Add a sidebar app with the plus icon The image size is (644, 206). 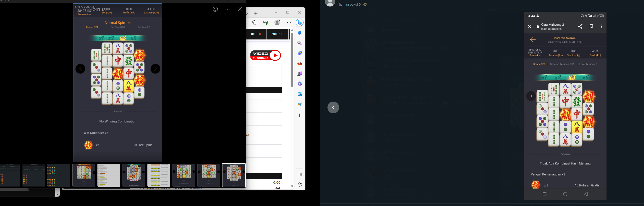300,115
